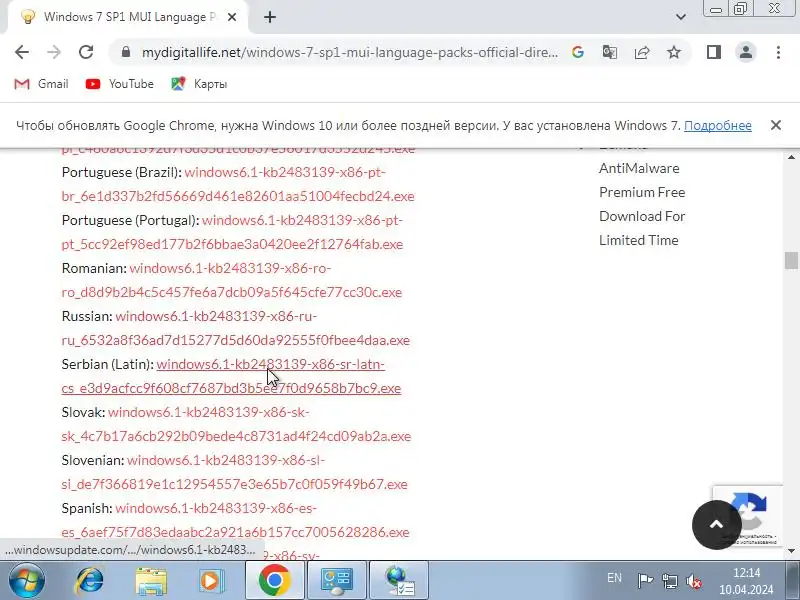Screen dimensions: 800x600
Task: Open Карты bookmark
Action: point(199,84)
